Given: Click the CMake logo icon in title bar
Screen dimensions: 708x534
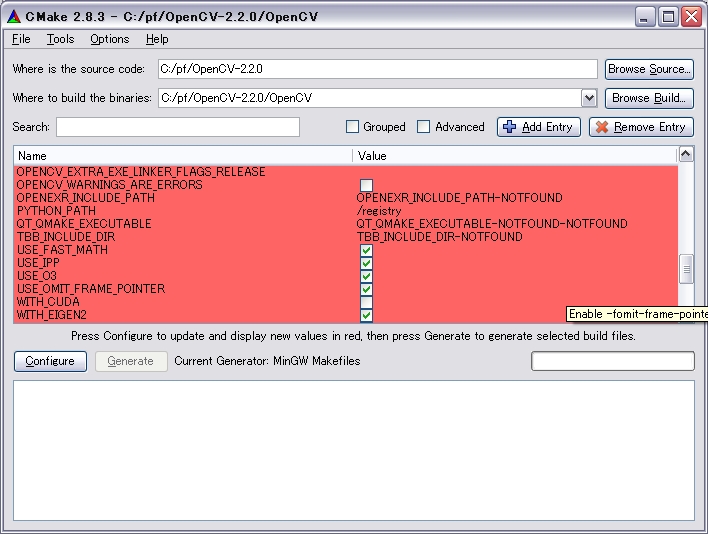Looking at the screenshot, I should (14, 17).
